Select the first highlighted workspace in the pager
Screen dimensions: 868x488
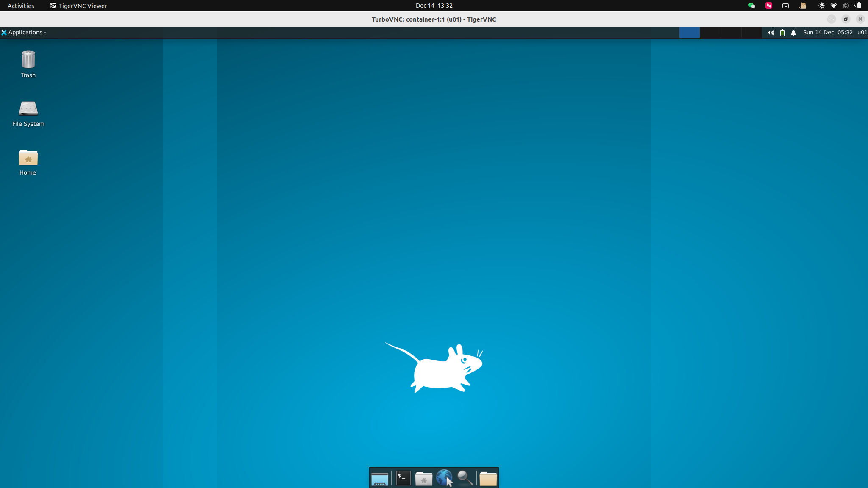[x=689, y=33]
